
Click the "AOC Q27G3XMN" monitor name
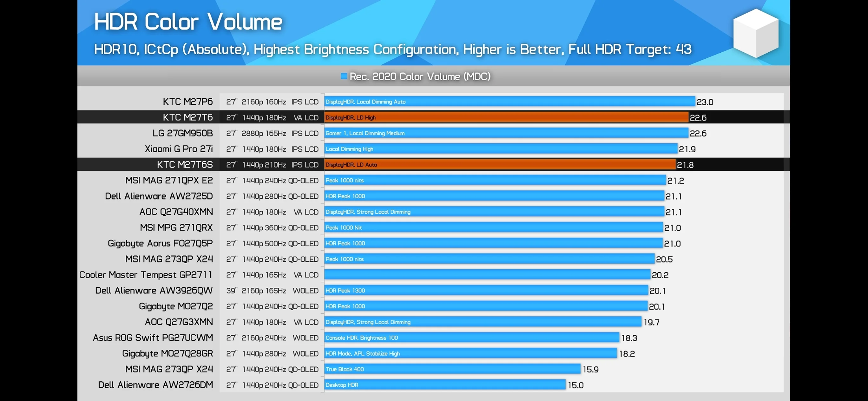tap(179, 322)
